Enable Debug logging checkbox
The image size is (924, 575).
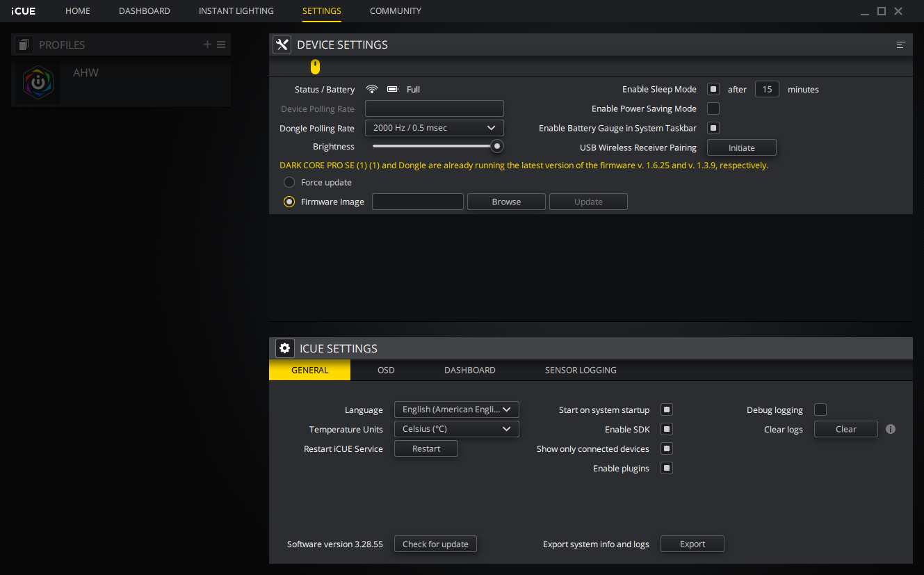tap(820, 410)
